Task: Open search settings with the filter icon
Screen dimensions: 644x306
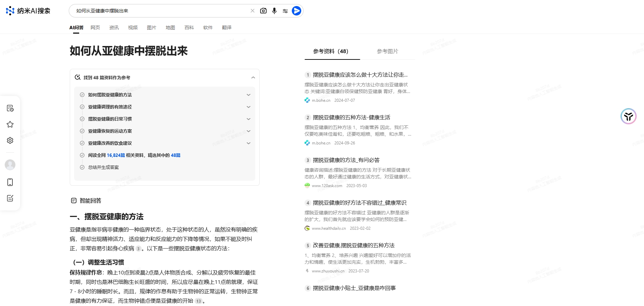Action: click(285, 10)
